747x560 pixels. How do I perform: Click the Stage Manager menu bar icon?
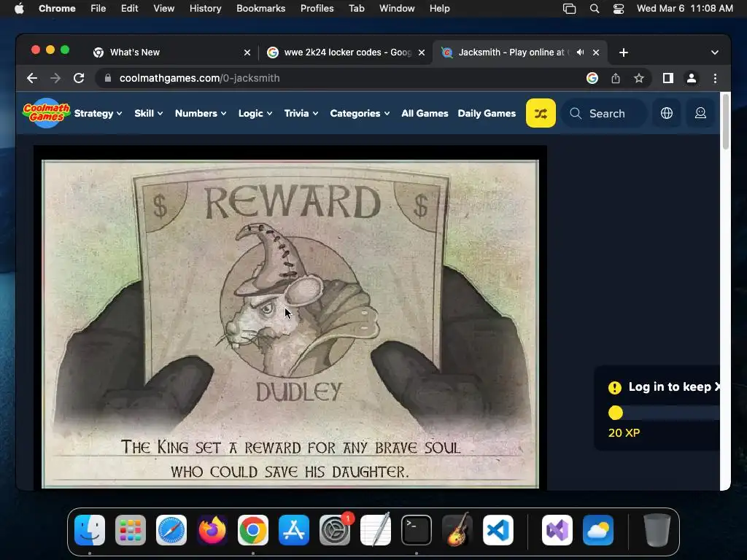569,9
